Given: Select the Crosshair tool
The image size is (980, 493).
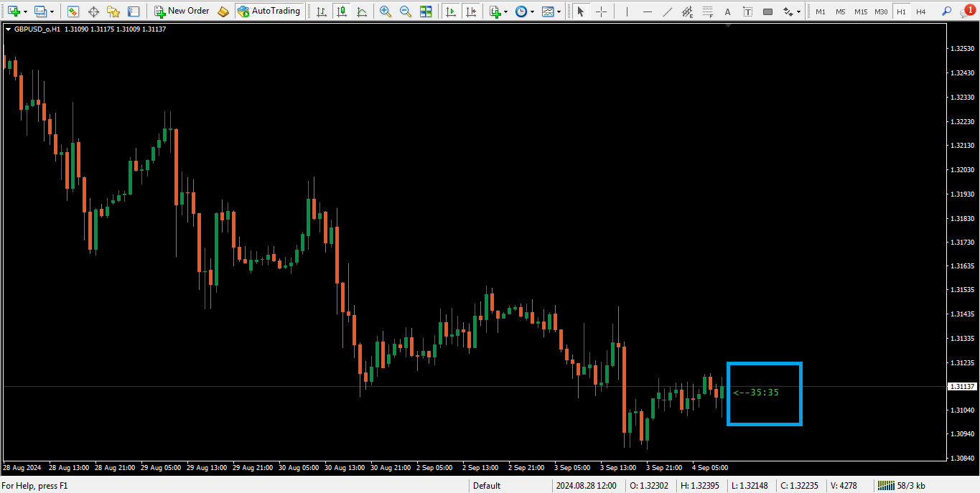Looking at the screenshot, I should click(601, 11).
